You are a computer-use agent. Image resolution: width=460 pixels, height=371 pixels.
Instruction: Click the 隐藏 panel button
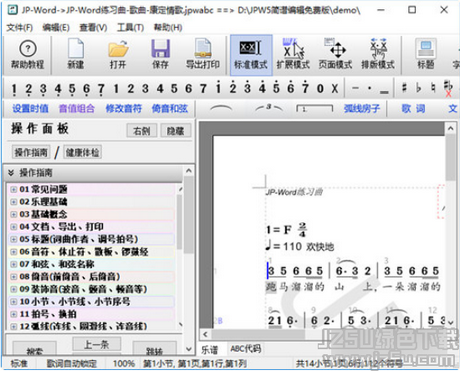click(176, 131)
